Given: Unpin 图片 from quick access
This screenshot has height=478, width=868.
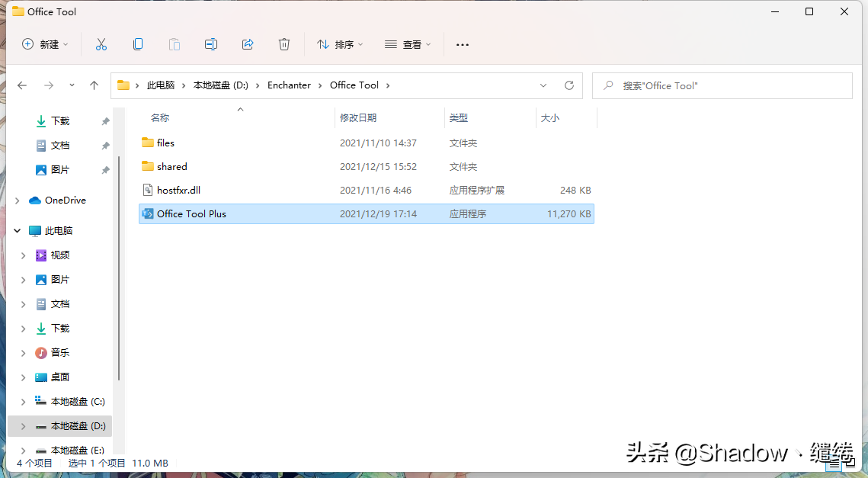Looking at the screenshot, I should (x=105, y=170).
